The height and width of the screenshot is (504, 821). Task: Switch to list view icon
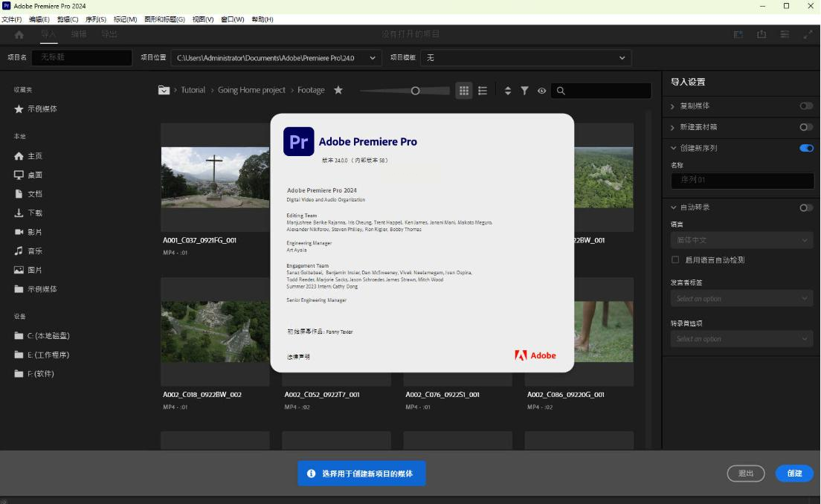pos(483,91)
